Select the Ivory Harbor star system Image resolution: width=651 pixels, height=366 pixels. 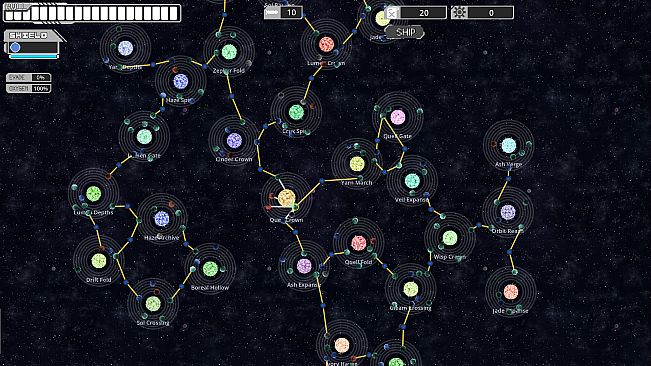(x=342, y=345)
